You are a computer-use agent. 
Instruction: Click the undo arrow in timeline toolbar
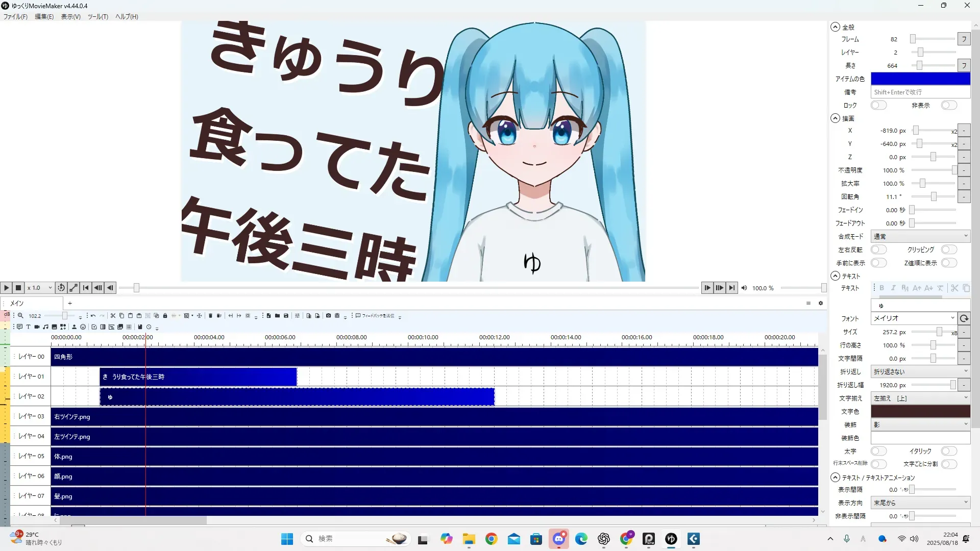tap(93, 316)
